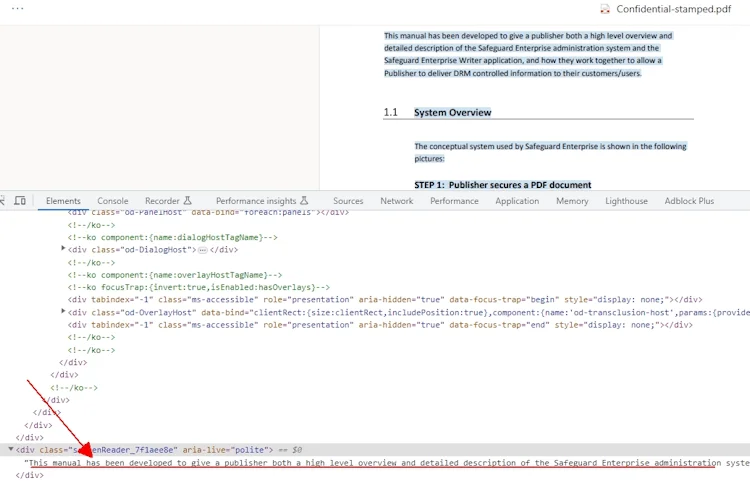750x481 pixels.
Task: Open the Network tab
Action: [x=397, y=201]
